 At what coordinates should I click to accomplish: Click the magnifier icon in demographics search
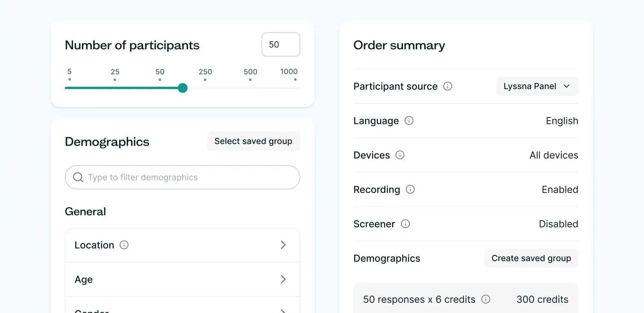[x=78, y=177]
